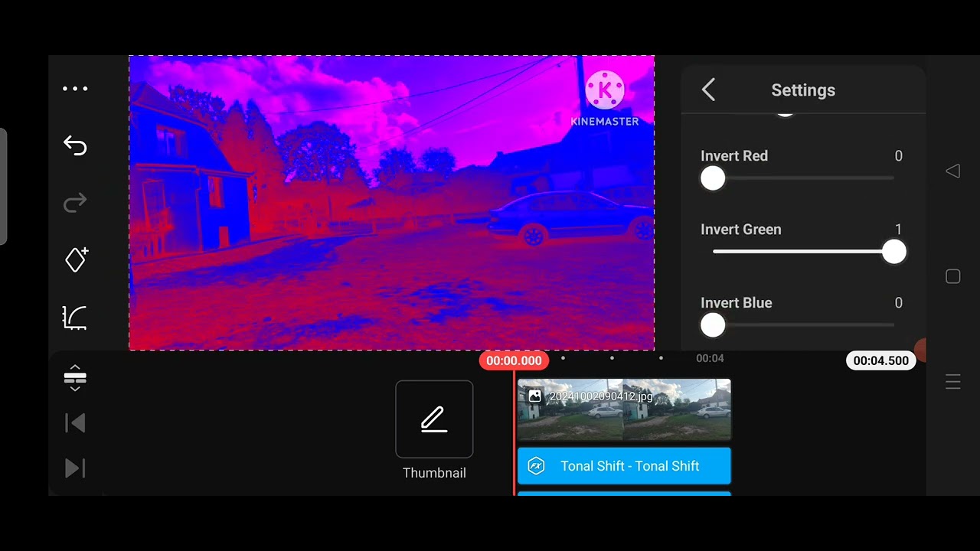Click the Invert Green label
Screen dimensions: 980x551
(x=740, y=230)
